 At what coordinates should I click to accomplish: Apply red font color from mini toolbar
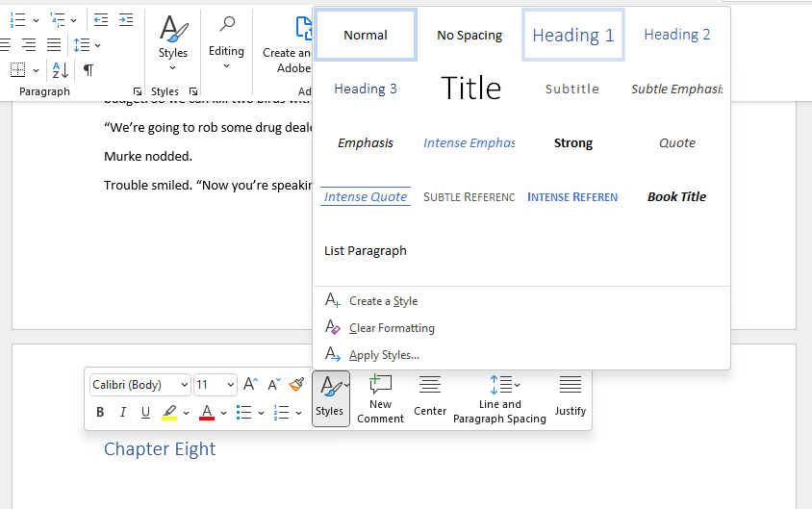(207, 412)
